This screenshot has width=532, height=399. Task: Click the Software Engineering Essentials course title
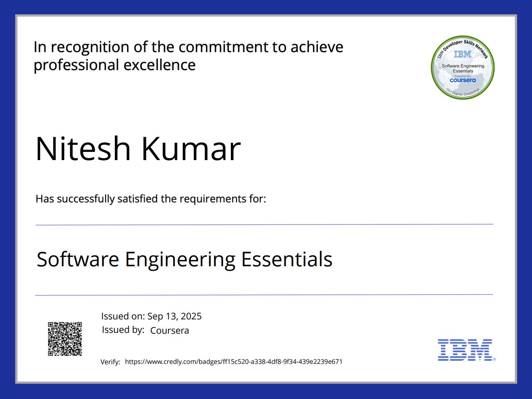click(184, 259)
